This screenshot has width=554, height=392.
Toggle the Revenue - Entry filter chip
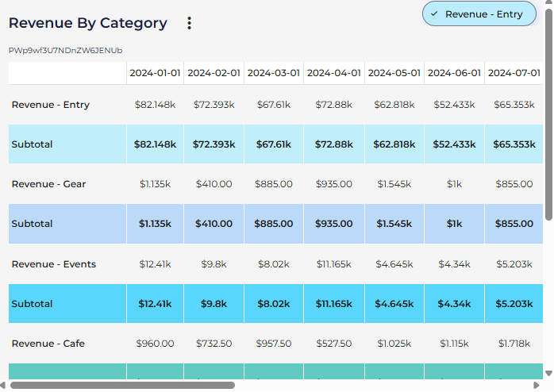coord(479,13)
